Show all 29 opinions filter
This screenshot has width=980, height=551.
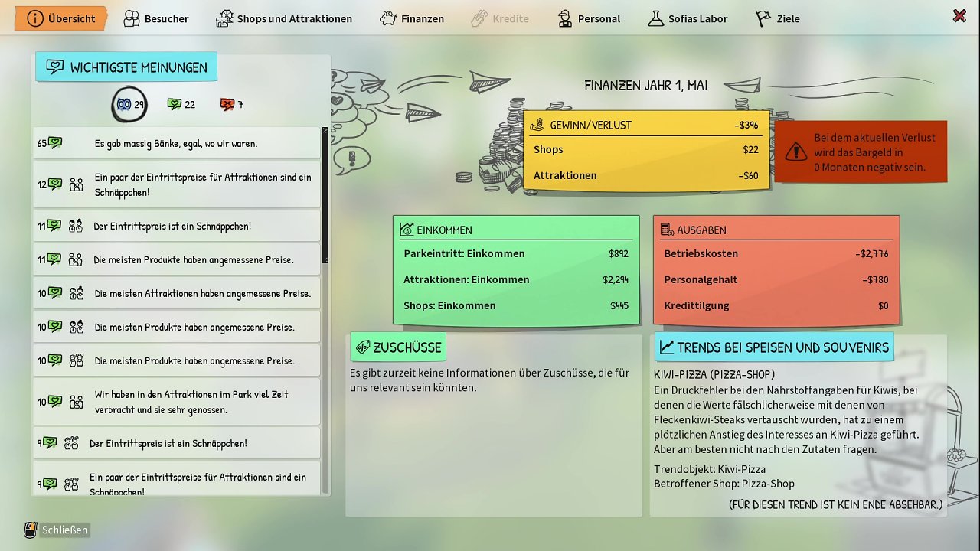(x=129, y=105)
